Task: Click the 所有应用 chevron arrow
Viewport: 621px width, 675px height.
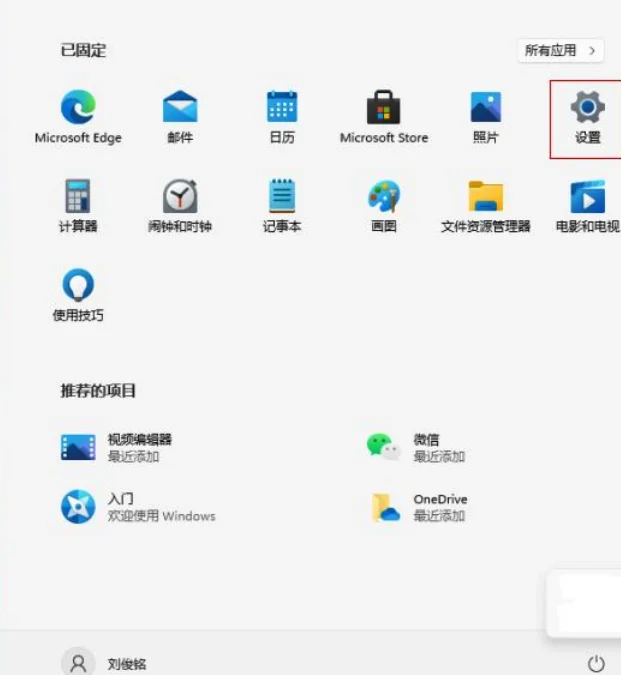Action: pyautogui.click(x=592, y=51)
